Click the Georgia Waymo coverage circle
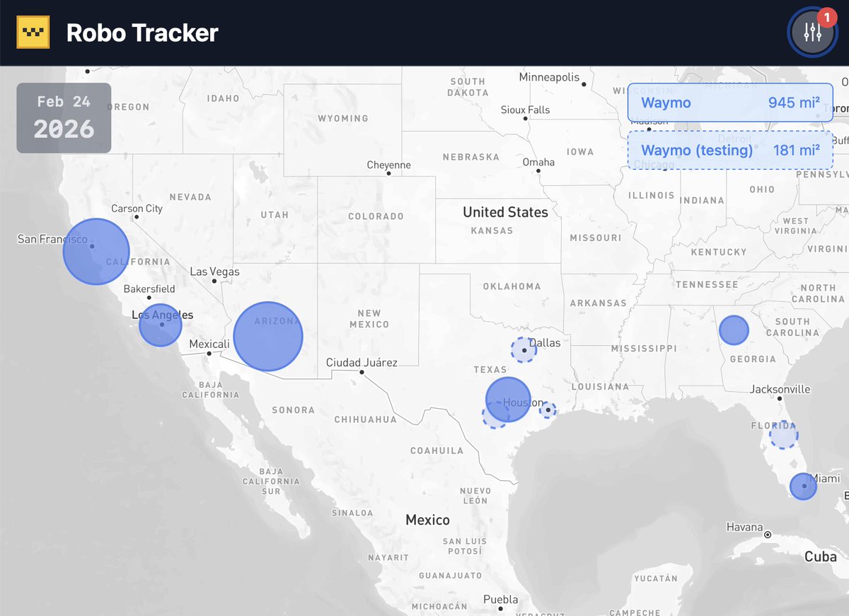Viewport: 849px width, 616px height. click(734, 330)
